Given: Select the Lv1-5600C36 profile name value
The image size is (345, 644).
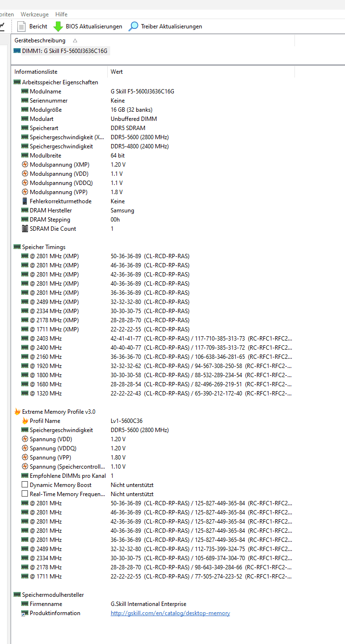Looking at the screenshot, I should click(126, 421).
